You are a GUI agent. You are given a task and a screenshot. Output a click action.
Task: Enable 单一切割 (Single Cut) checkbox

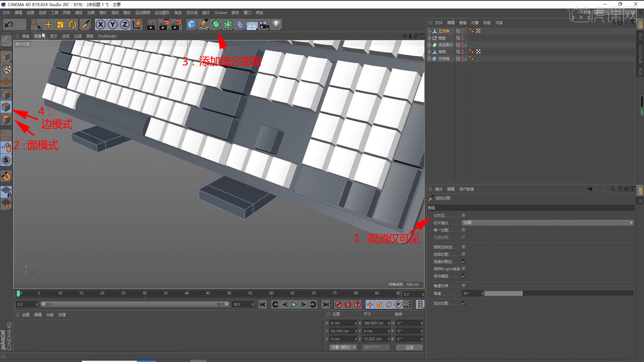(x=463, y=230)
